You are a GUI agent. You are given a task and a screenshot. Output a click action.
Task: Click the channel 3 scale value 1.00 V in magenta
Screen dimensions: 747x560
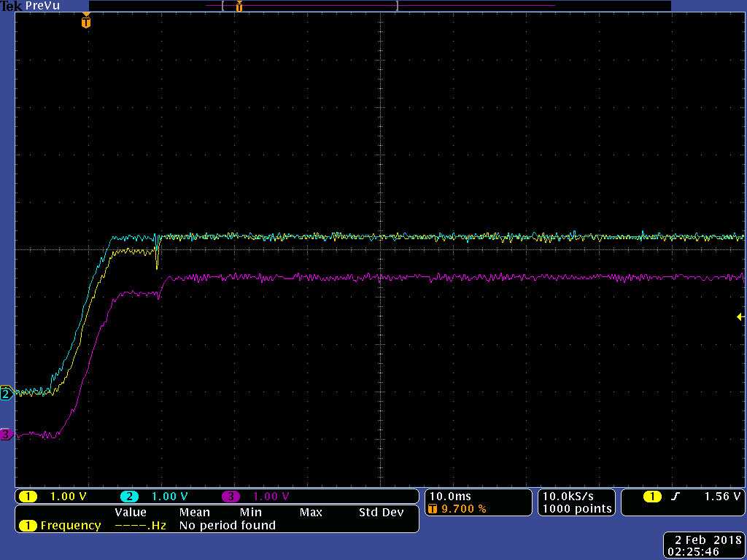[271, 497]
